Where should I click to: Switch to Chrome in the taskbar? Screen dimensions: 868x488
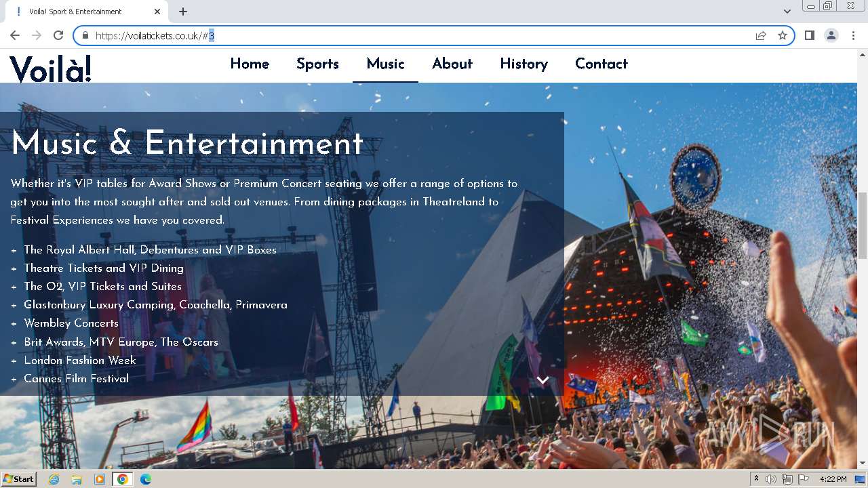[123, 479]
